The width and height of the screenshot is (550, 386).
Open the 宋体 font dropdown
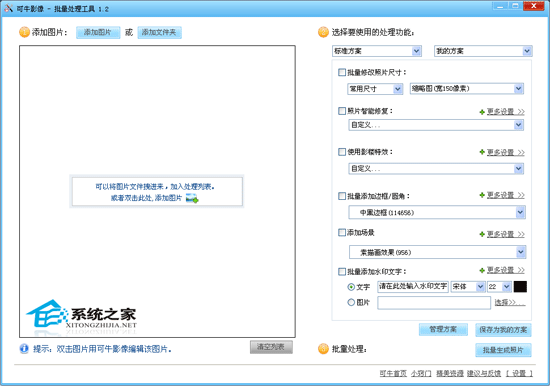468,287
